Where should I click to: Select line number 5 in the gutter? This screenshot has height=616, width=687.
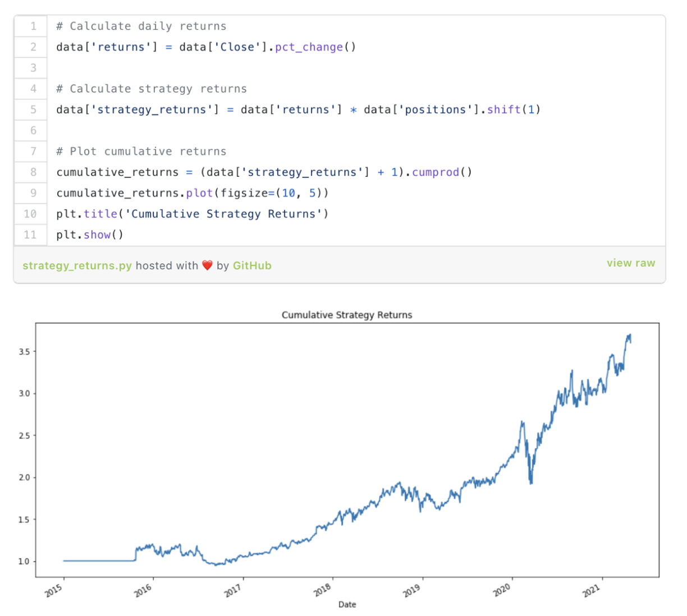33,109
